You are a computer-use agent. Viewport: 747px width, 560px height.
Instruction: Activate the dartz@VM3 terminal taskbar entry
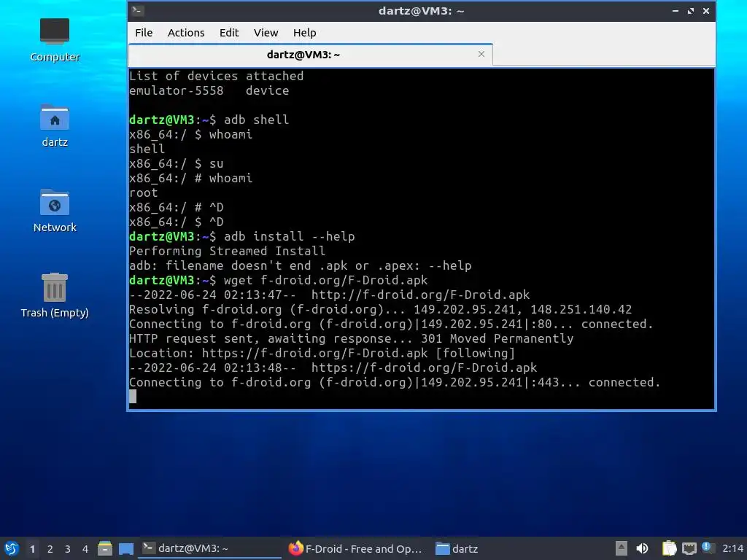click(209, 548)
